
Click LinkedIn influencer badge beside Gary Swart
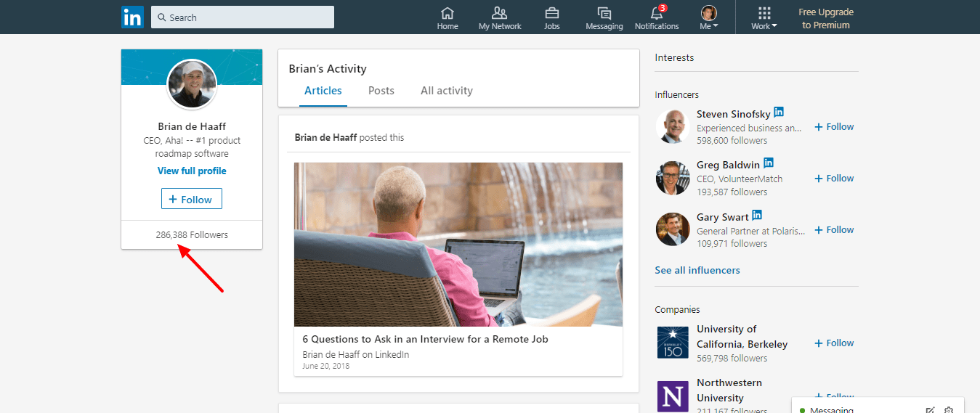coord(757,215)
